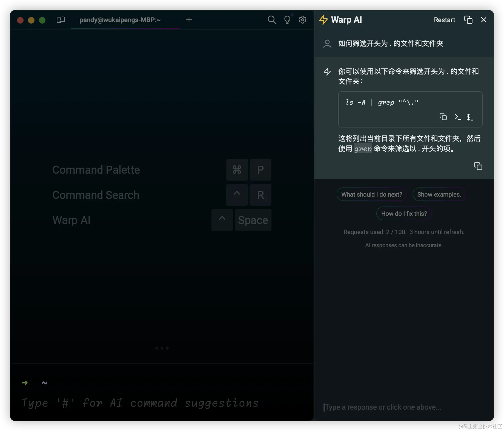504x431 pixels.
Task: Click the user avatar icon beside the question
Action: pos(327,44)
